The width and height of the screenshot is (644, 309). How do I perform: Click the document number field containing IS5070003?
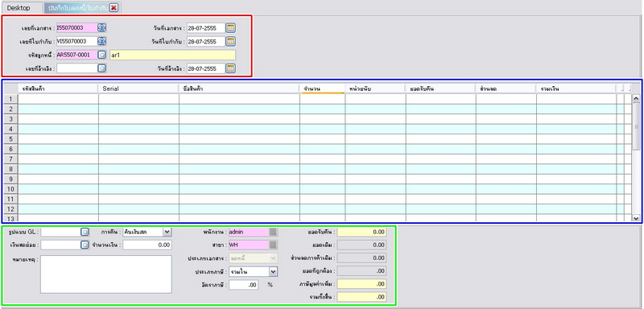click(x=76, y=28)
